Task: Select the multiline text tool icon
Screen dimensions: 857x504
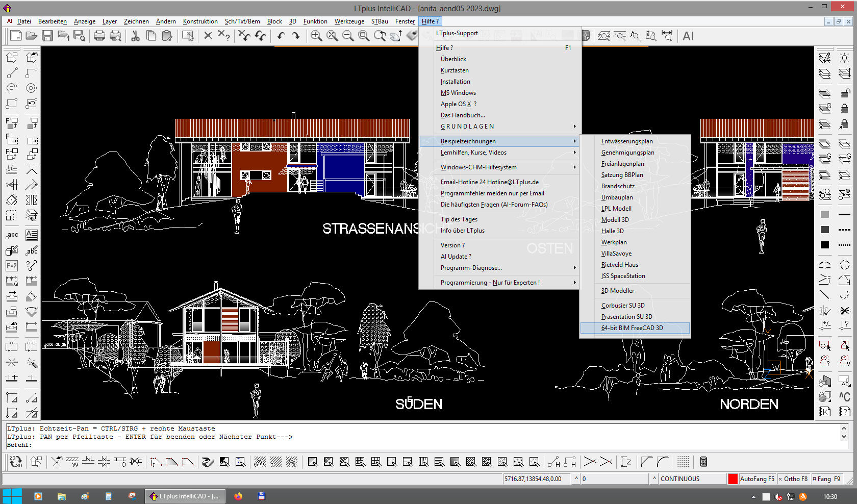Action: pos(32,235)
